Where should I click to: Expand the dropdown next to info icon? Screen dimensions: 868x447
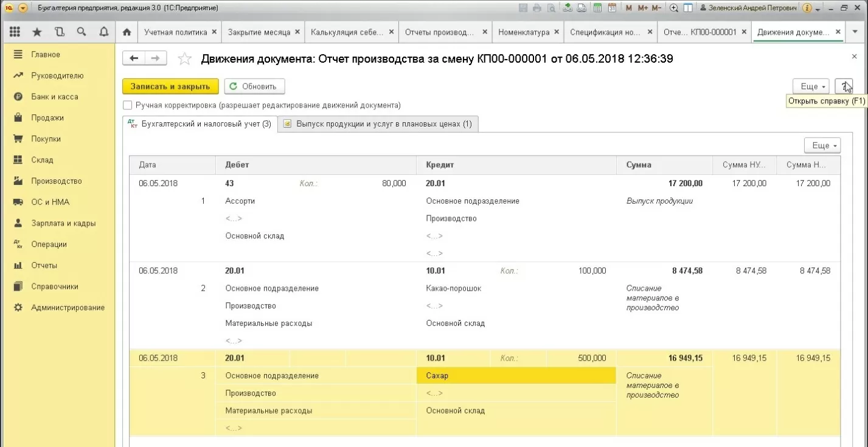pyautogui.click(x=818, y=9)
